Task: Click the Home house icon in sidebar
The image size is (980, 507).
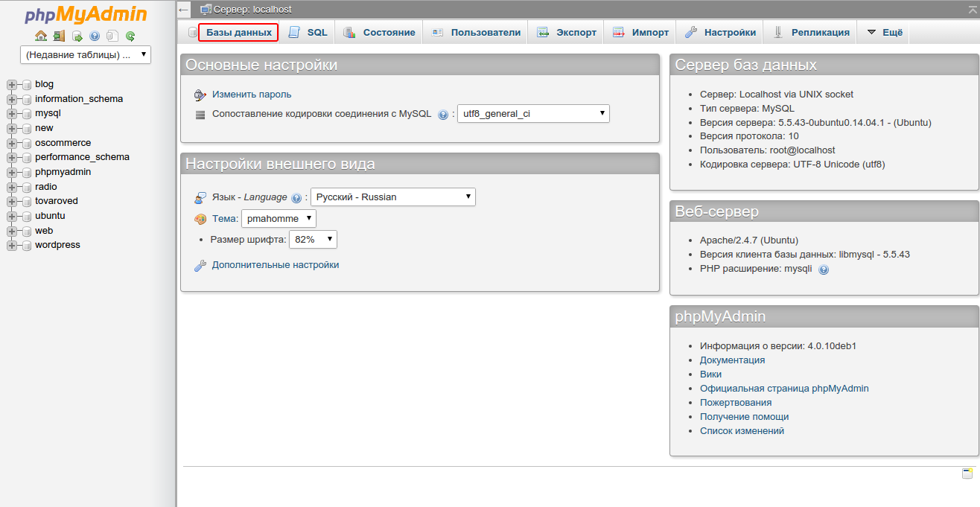Action: [41, 36]
